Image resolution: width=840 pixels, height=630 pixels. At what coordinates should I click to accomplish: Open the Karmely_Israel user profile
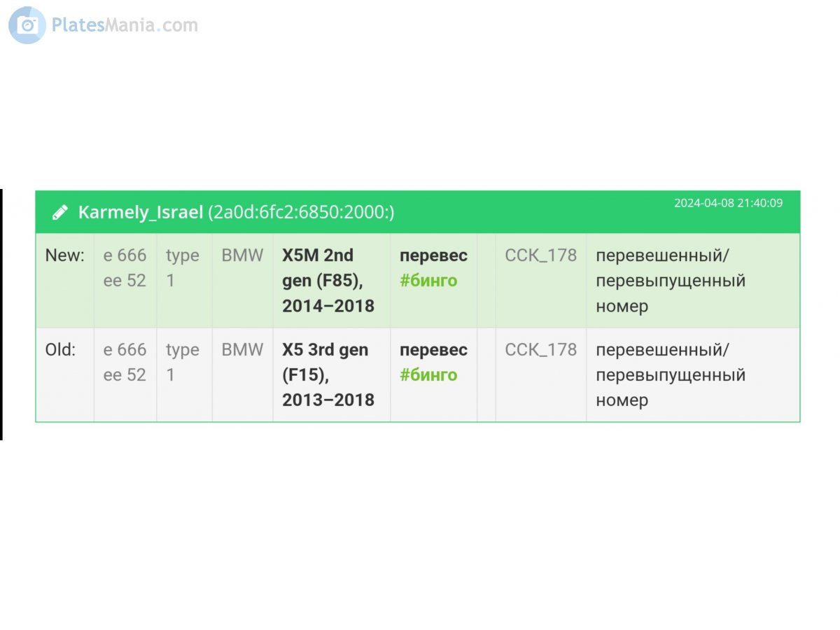[x=140, y=212]
